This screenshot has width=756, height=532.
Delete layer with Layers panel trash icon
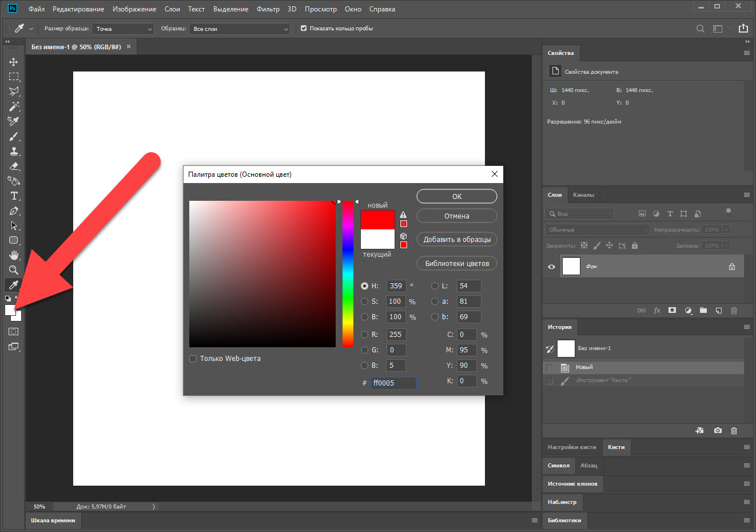click(734, 310)
